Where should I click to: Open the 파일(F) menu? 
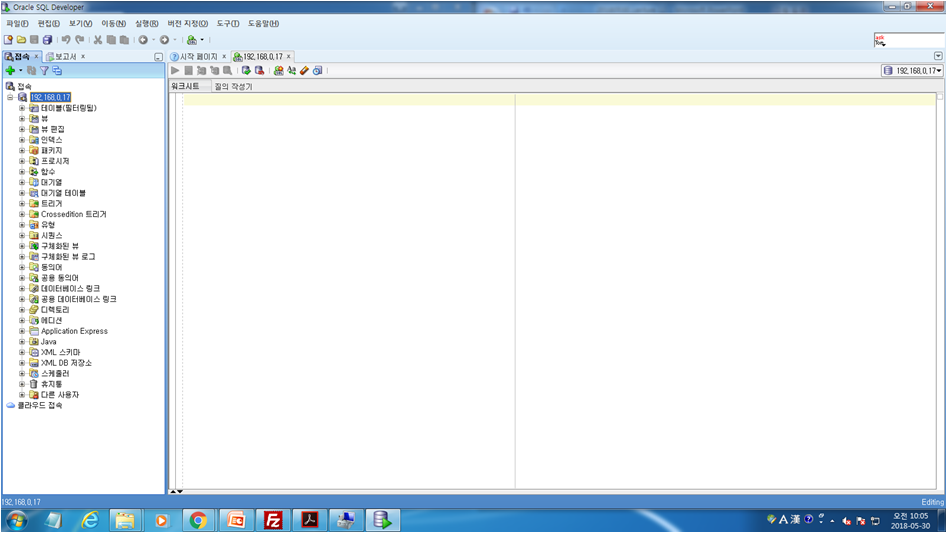(17, 24)
